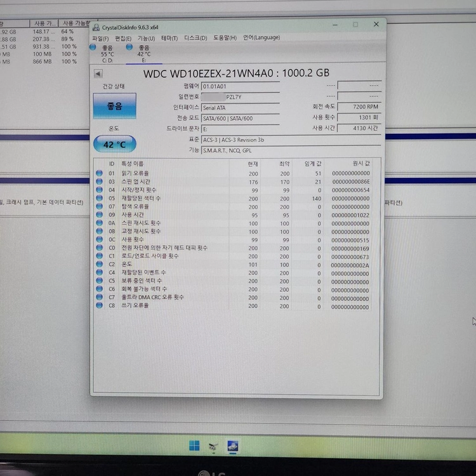Select the 울트라 DMA CRC 오류 횟수 attribute name
Image resolution: width=476 pixels, height=476 pixels.
[x=153, y=297]
